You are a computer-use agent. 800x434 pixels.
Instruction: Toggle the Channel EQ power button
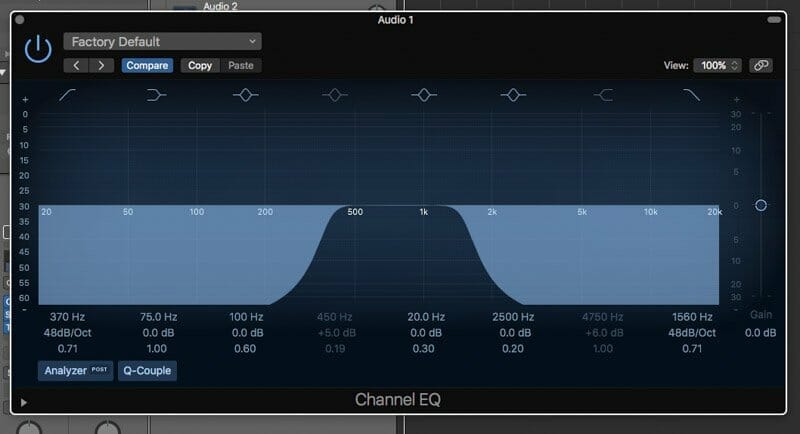(38, 48)
